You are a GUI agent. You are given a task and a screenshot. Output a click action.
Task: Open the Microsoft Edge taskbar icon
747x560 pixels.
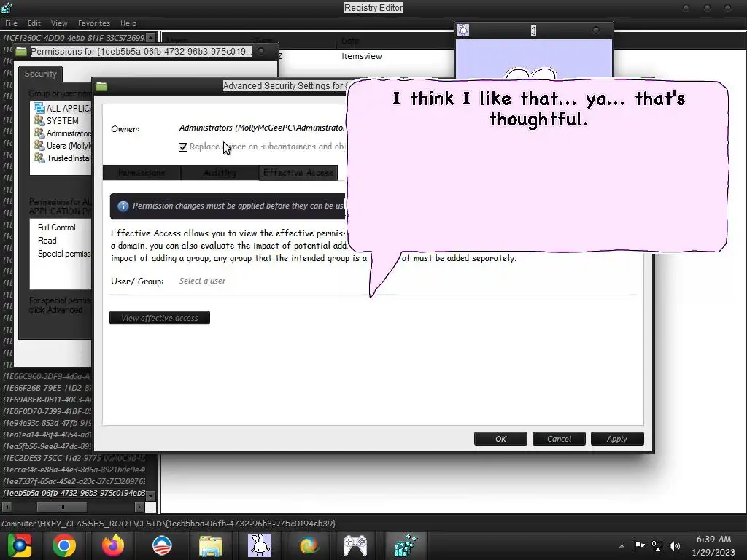pyautogui.click(x=309, y=545)
